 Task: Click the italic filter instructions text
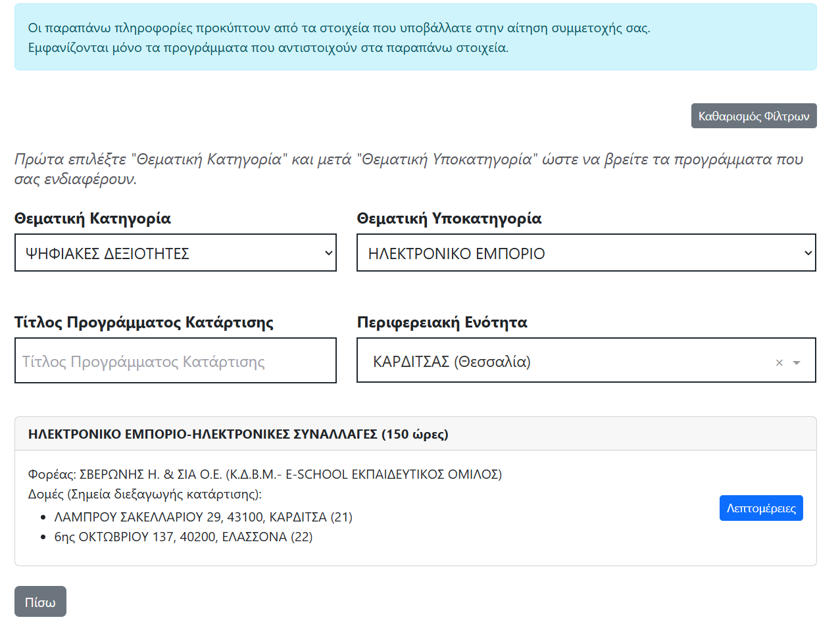tap(408, 168)
